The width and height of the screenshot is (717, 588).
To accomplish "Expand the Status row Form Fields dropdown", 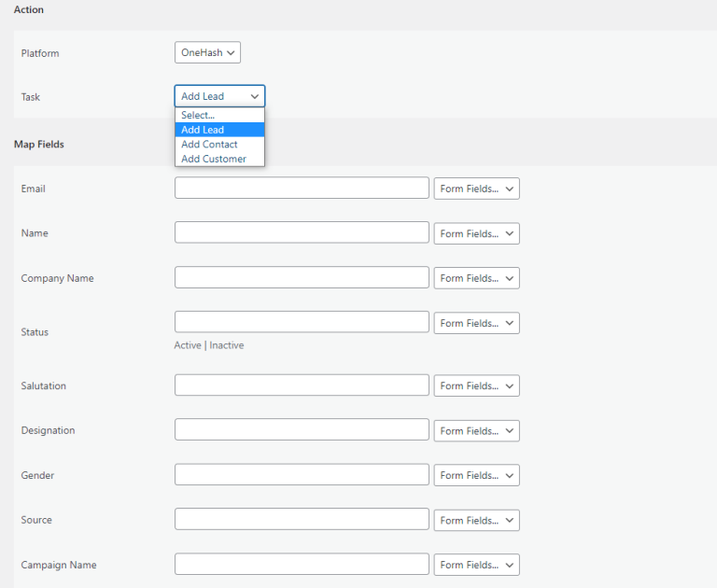I will 476,323.
